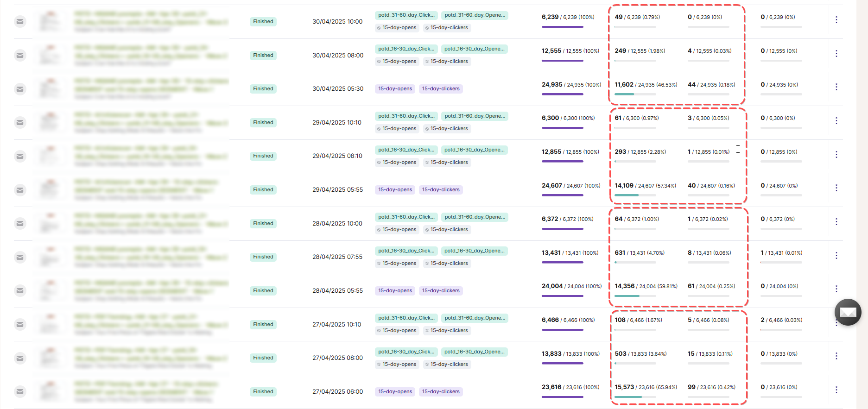This screenshot has height=409, width=868.
Task: Open the three-dot menu for the 29/04/2025 05:55 campaign
Action: [x=836, y=188]
